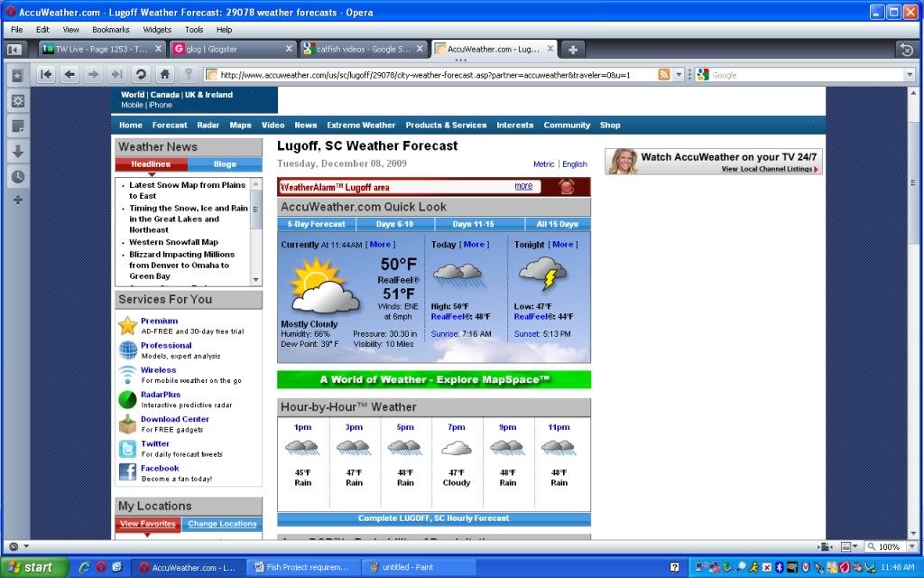This screenshot has height=578, width=924.
Task: Open Watch AccuWeather on your TV banner
Action: [x=714, y=161]
